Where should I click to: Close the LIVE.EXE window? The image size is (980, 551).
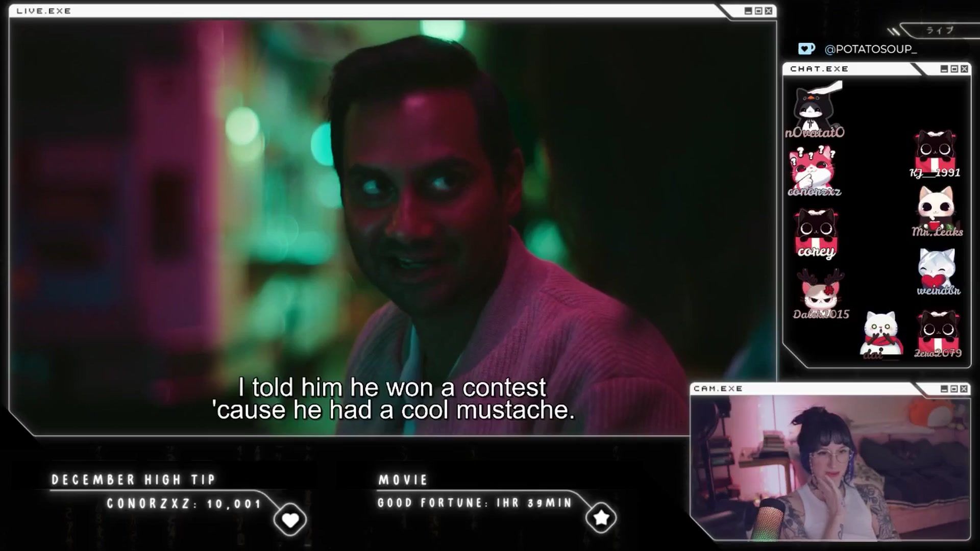(x=769, y=11)
